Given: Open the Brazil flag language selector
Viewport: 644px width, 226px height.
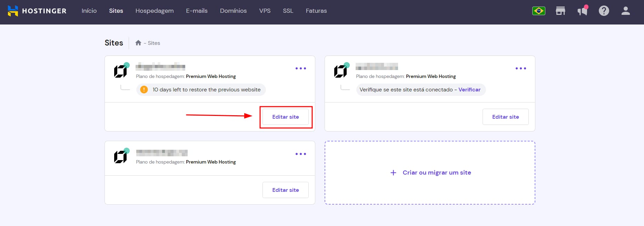Looking at the screenshot, I should point(538,11).
